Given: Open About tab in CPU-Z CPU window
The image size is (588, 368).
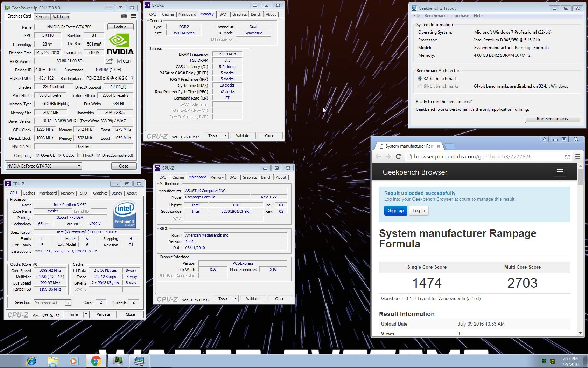Looking at the screenshot, I should coord(132,193).
